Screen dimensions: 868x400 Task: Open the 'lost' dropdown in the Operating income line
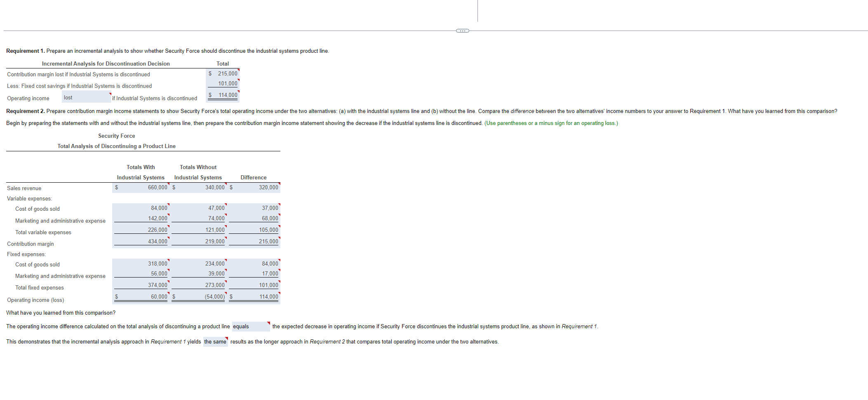85,96
